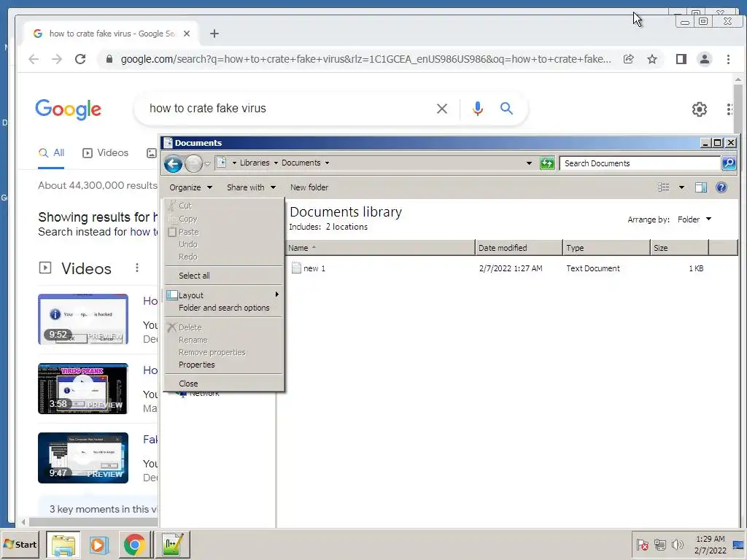Expand the Libraries breadcrumb arrow
Viewport: 747px width, 560px height.
(x=276, y=163)
